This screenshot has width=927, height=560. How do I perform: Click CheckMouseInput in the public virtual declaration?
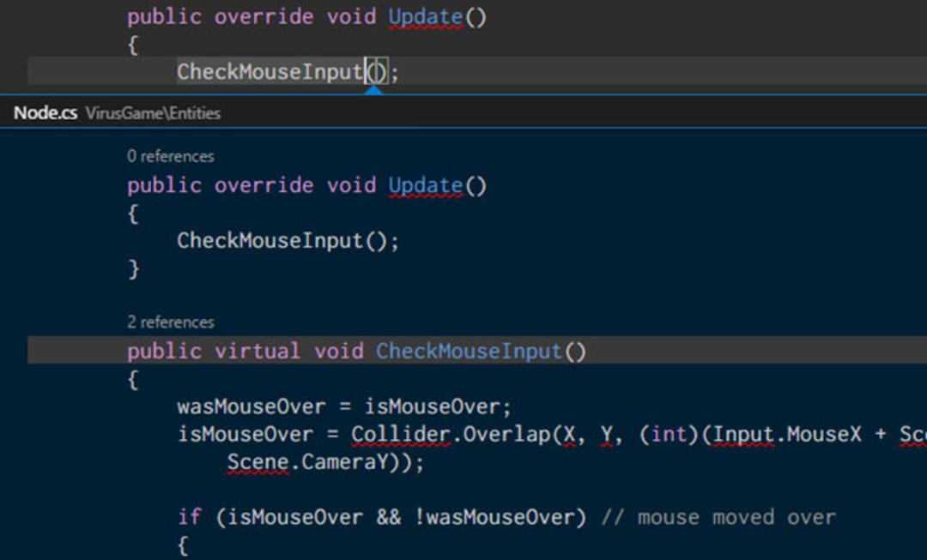(x=469, y=352)
